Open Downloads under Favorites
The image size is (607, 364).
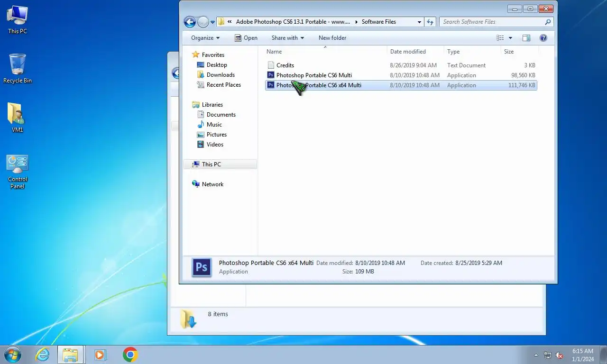point(221,75)
